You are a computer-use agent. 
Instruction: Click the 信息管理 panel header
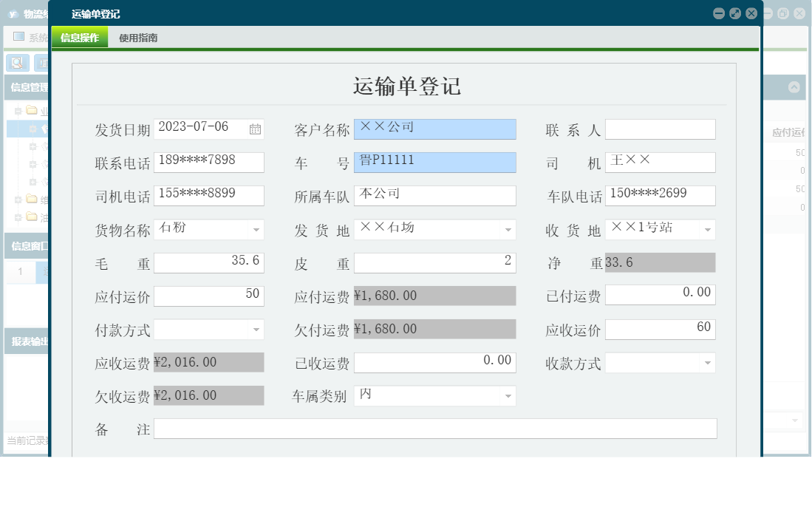(28, 87)
